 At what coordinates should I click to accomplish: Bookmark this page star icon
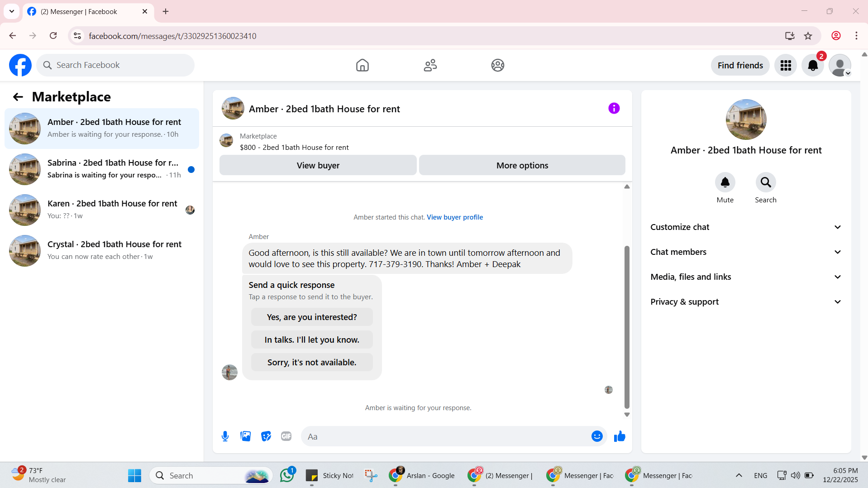coord(808,36)
